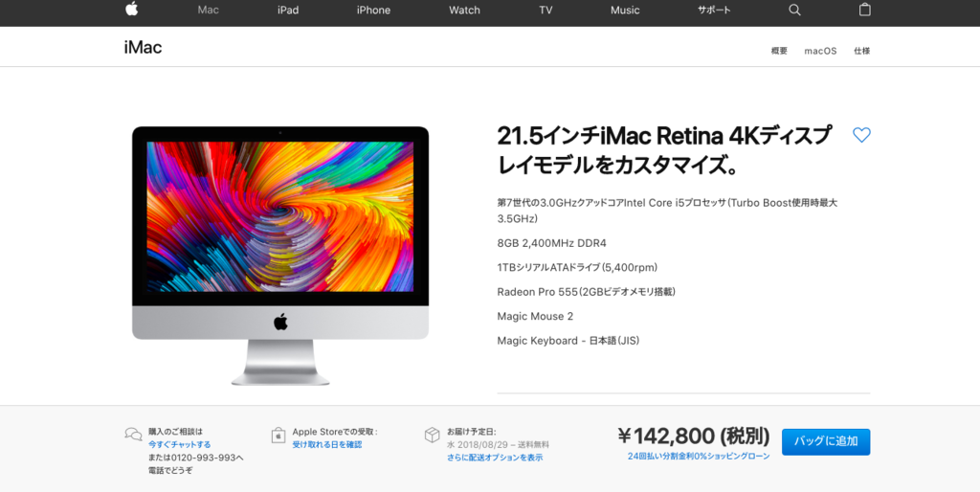Viewport: 980px width, 492px height.
Task: Open the TV navigation item
Action: (546, 10)
